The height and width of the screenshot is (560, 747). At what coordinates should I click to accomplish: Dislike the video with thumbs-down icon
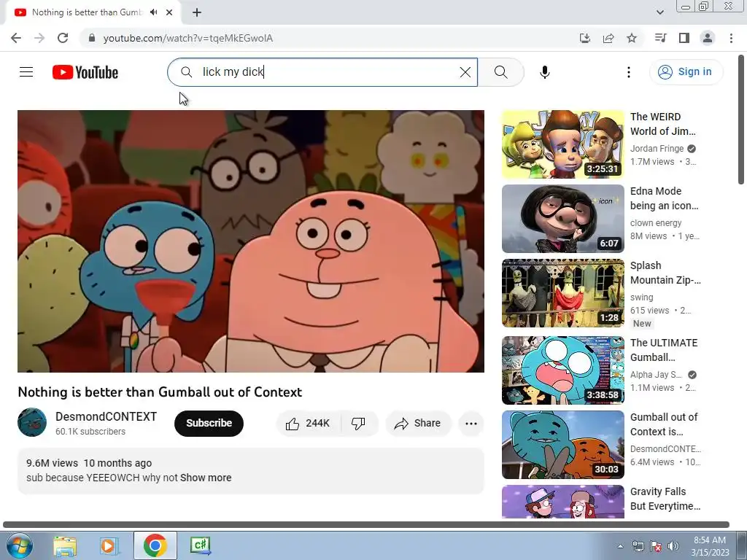(x=358, y=424)
